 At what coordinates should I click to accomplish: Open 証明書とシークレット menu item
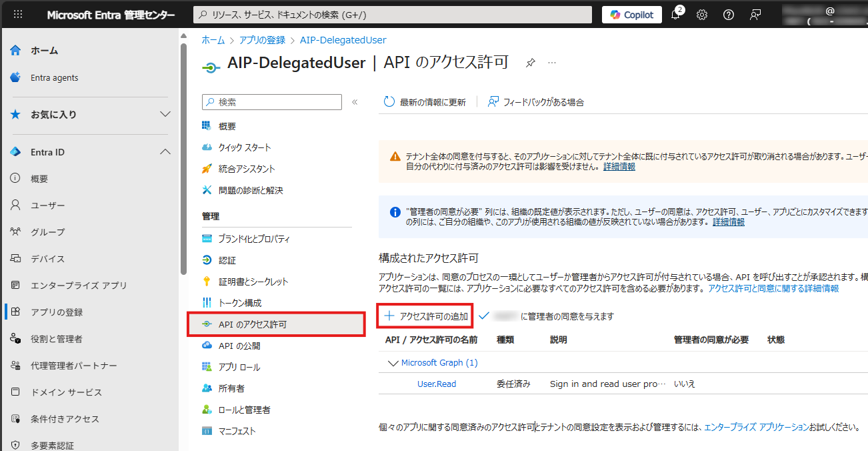[x=253, y=282]
